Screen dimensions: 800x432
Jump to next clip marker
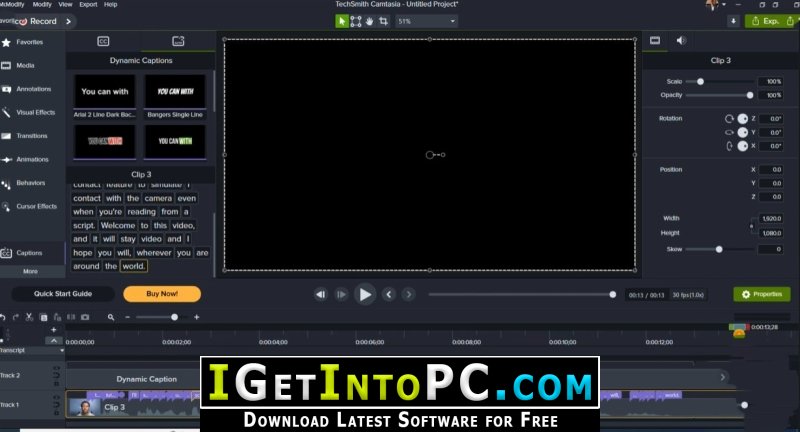(408, 294)
